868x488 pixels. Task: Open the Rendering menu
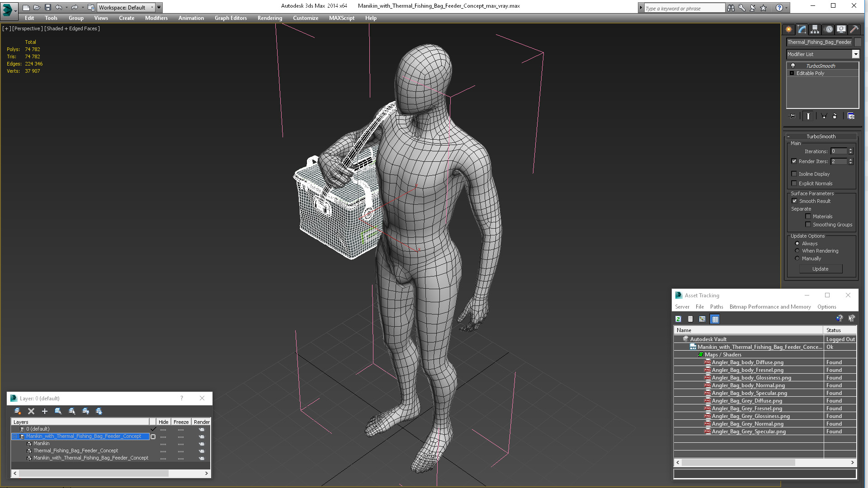click(270, 18)
